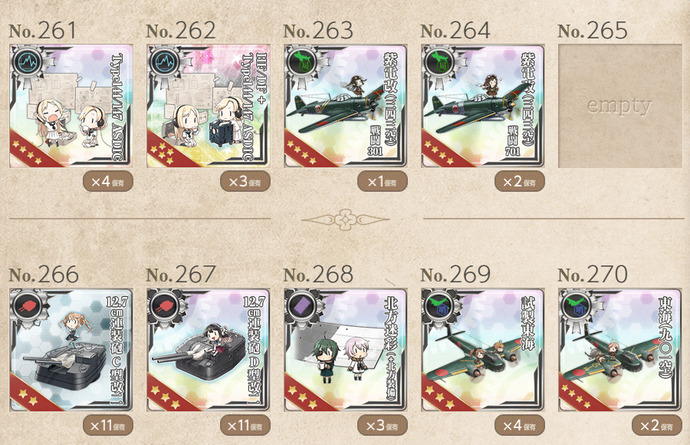Click green fighter plane icon on No.263
The image size is (690, 445).
(304, 63)
